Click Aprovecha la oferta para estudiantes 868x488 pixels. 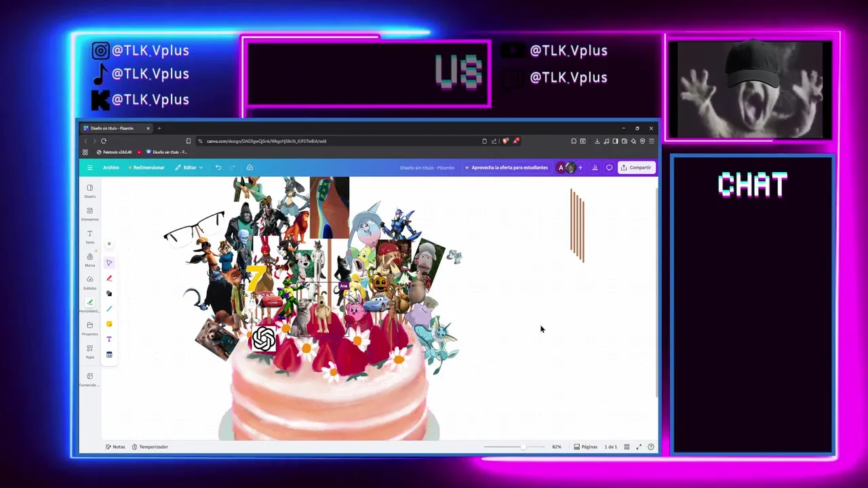pos(506,167)
